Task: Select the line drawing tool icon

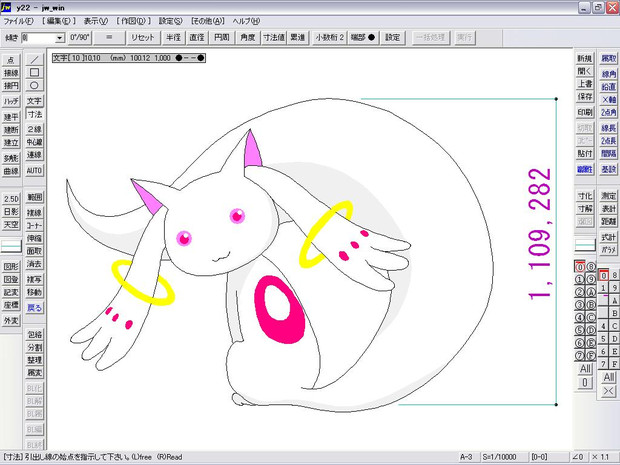Action: [34, 60]
